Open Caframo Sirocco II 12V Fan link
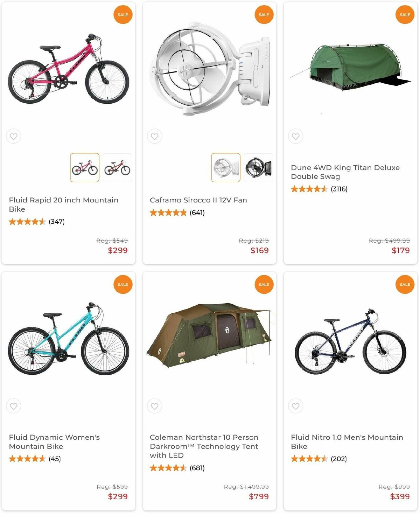 tap(198, 200)
